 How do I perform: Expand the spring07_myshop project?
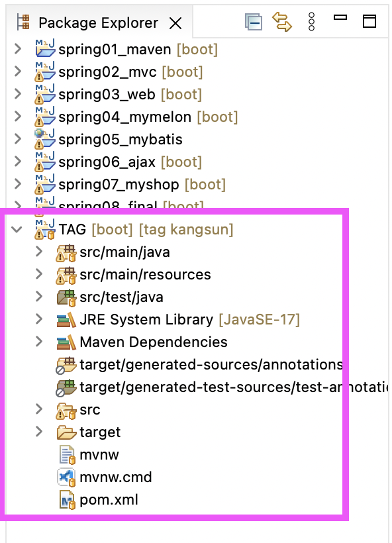click(18, 184)
